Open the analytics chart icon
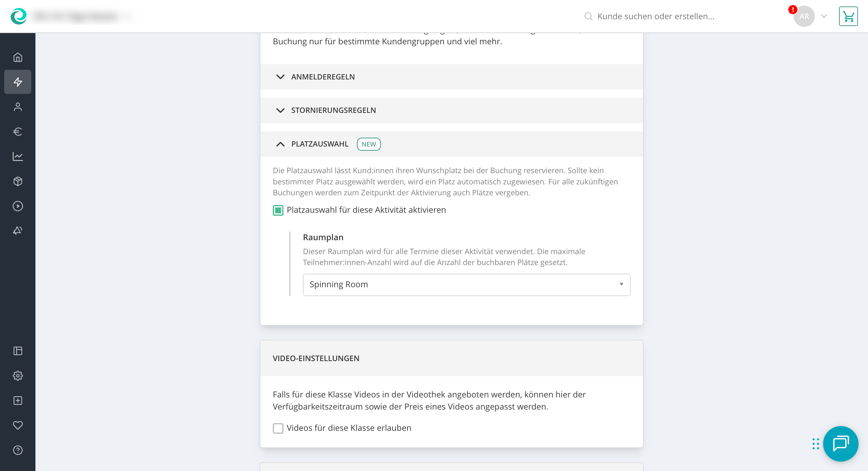The width and height of the screenshot is (868, 471). (17, 156)
